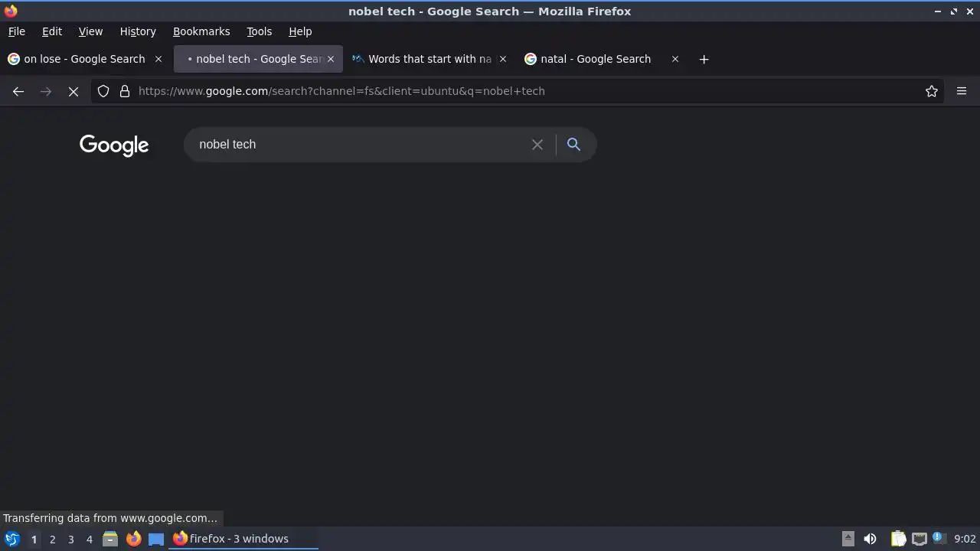Open a new tab
The height and width of the screenshot is (551, 980).
tap(704, 59)
